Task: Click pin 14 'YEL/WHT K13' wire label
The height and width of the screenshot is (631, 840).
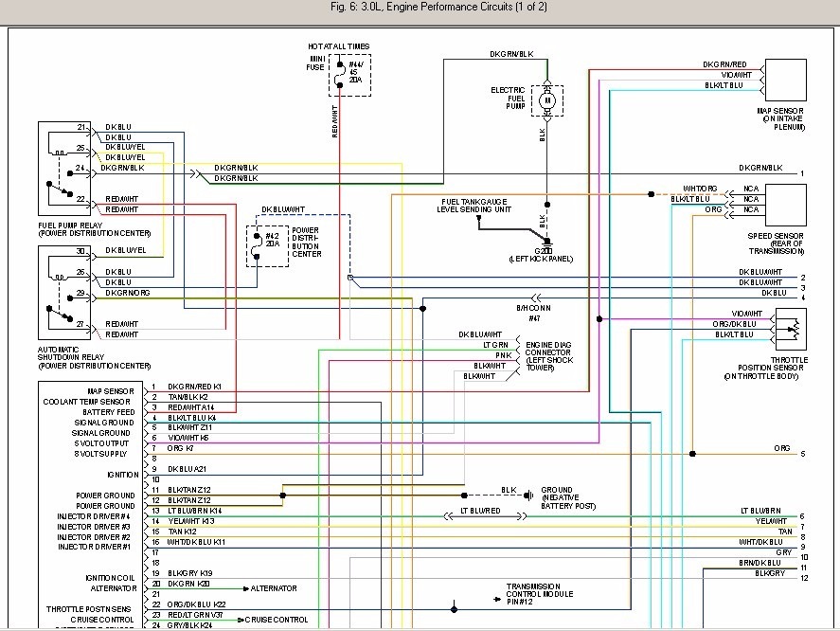Action: point(191,521)
